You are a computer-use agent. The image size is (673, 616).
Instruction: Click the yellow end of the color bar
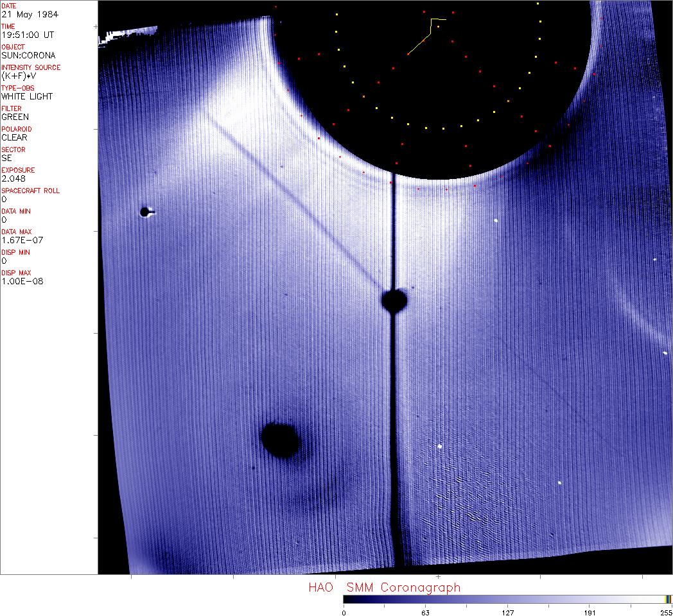668,599
